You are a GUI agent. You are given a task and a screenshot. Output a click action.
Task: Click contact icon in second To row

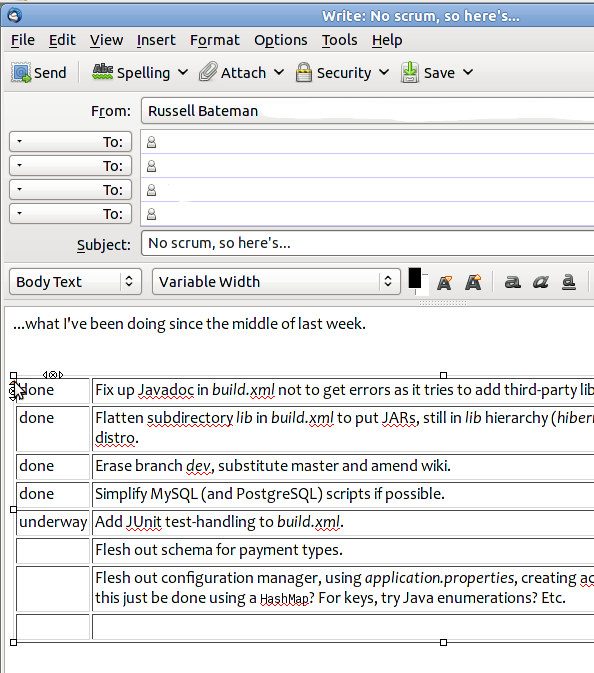(152, 166)
